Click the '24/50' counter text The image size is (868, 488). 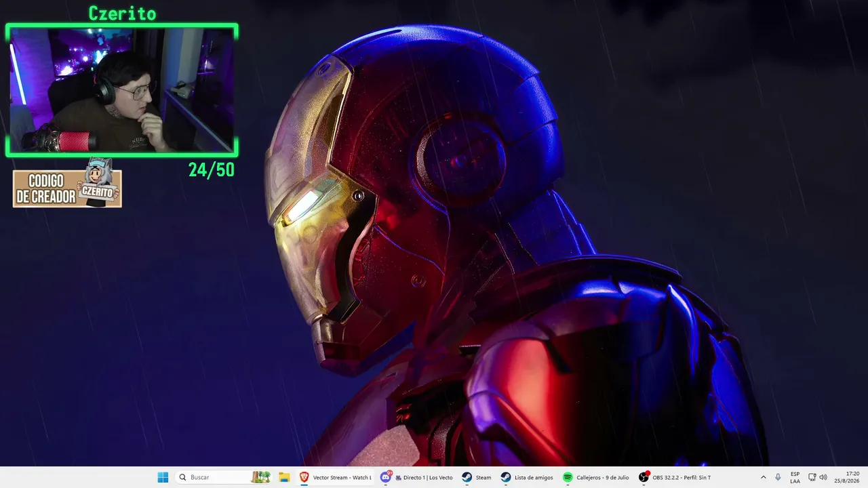[x=212, y=170]
